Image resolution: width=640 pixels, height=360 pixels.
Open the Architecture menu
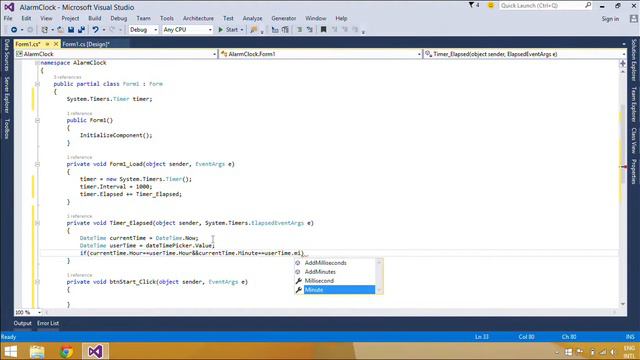(198, 18)
